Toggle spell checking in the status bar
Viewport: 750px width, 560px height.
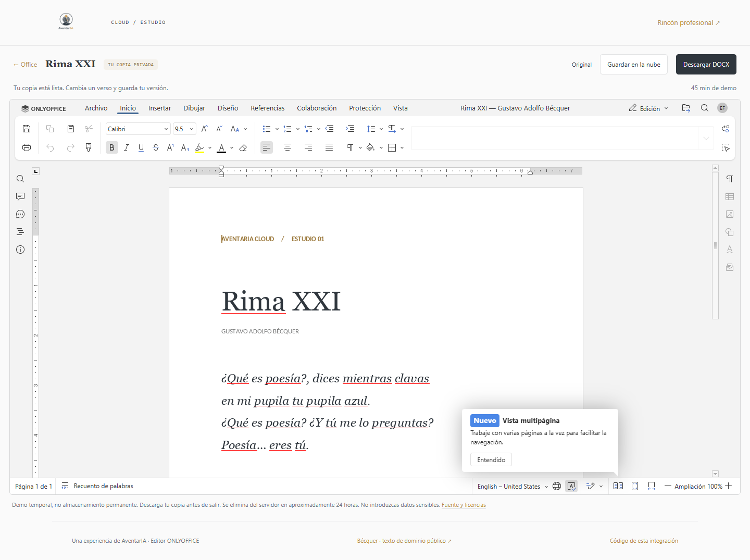(x=571, y=486)
